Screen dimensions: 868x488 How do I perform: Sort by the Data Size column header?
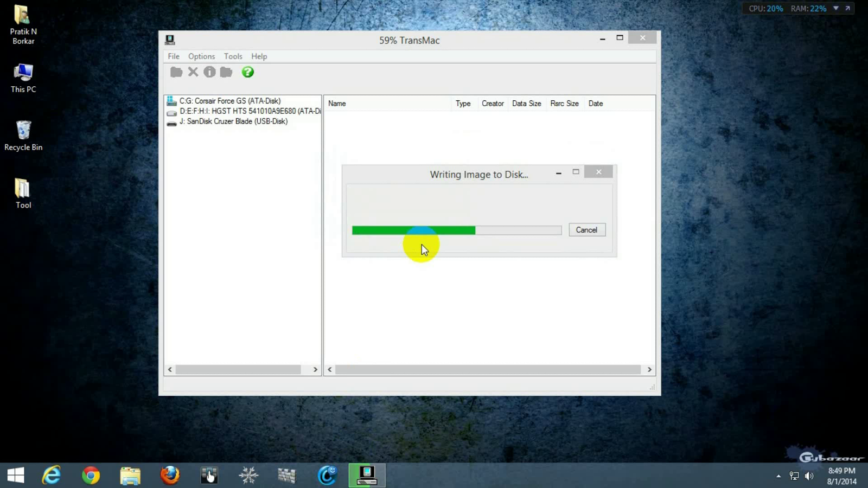(526, 104)
